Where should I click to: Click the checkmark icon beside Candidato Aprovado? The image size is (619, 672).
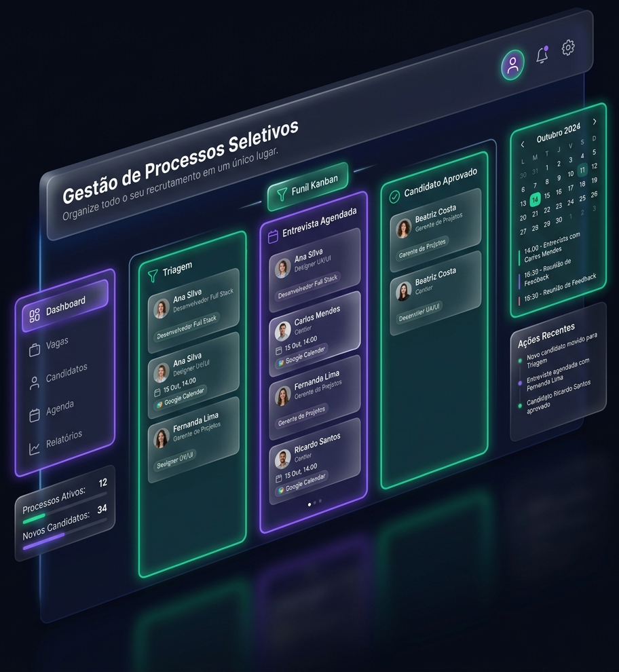(x=394, y=196)
